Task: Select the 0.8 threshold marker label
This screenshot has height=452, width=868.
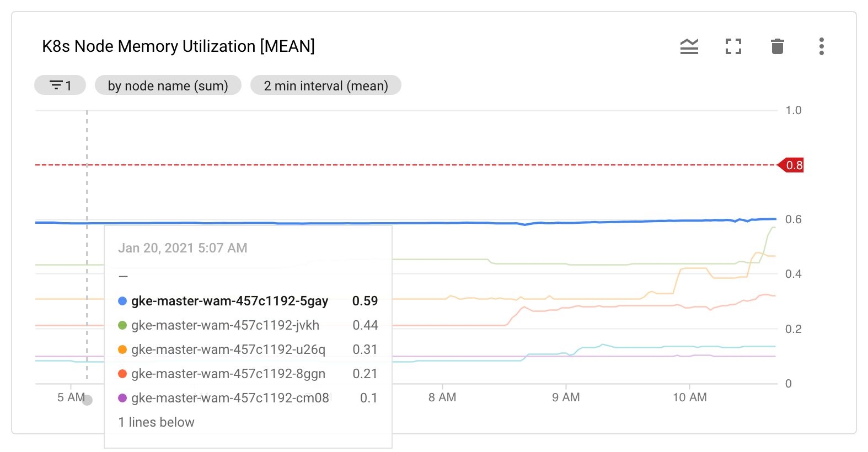Action: coord(791,165)
